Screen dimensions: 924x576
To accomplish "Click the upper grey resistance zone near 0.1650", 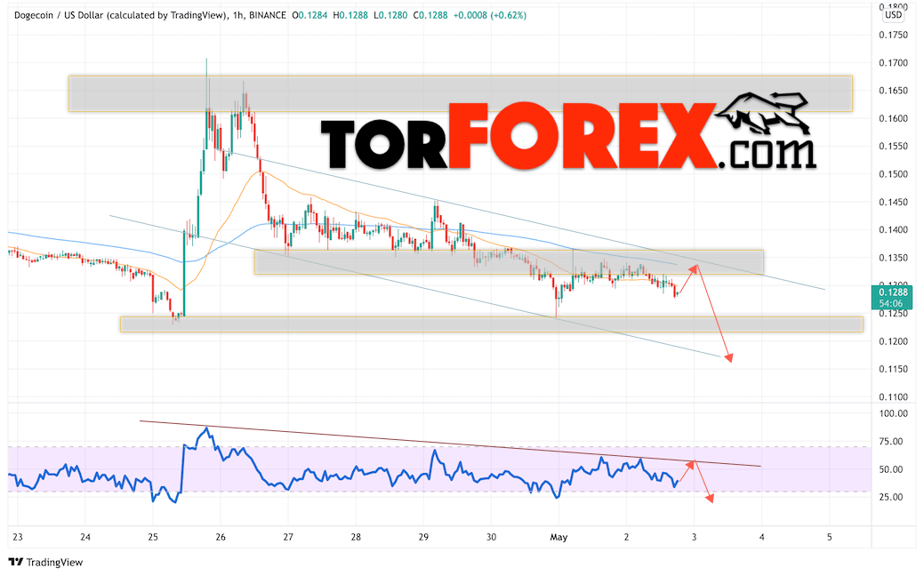I will (x=461, y=93).
